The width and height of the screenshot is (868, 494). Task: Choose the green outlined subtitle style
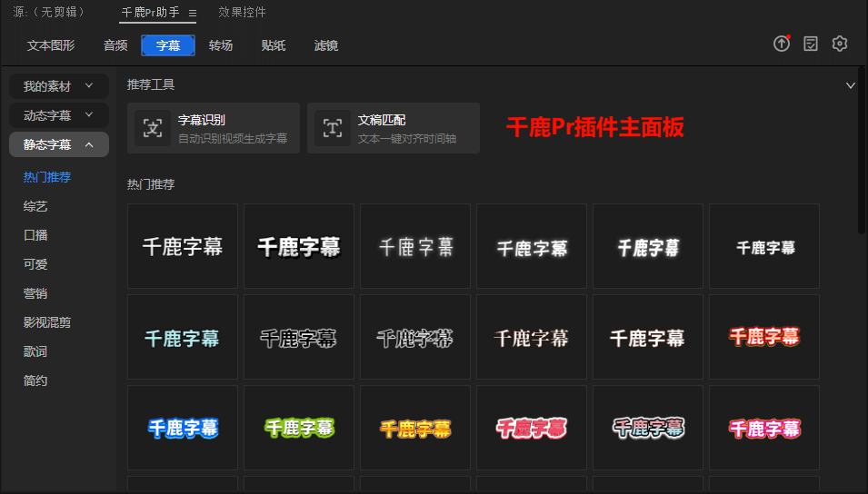(x=299, y=428)
